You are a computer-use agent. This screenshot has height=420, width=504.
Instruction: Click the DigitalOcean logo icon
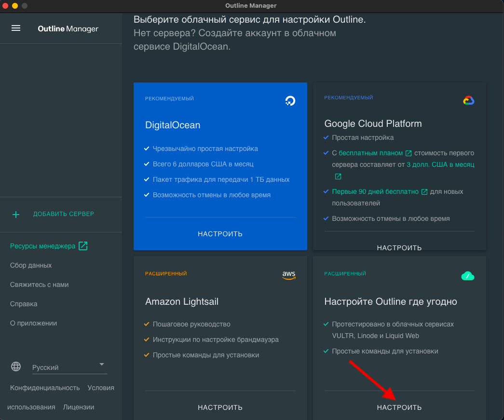pyautogui.click(x=290, y=101)
